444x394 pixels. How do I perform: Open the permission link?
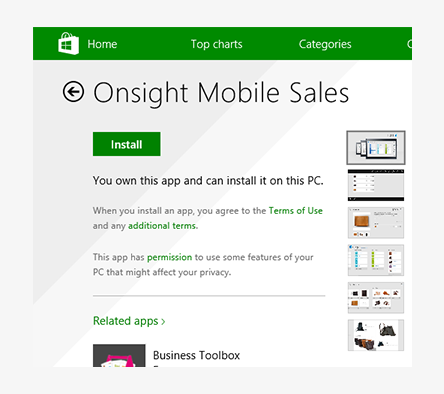(169, 257)
